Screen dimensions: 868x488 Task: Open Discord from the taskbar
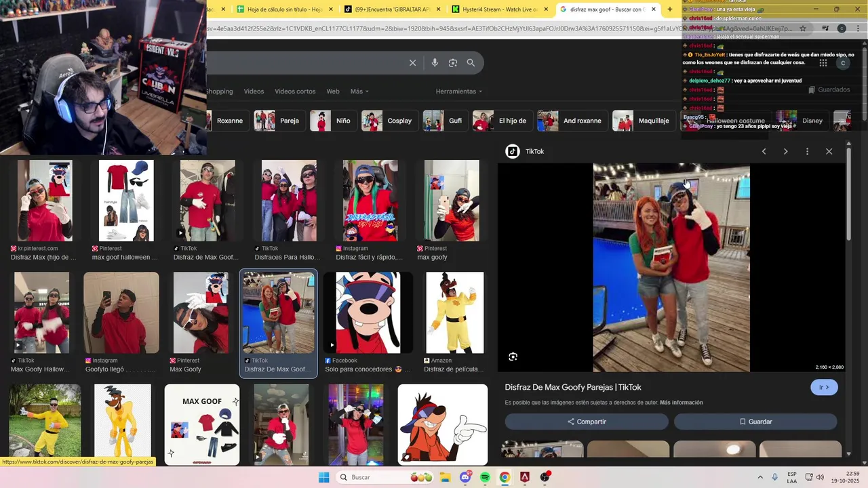(465, 477)
